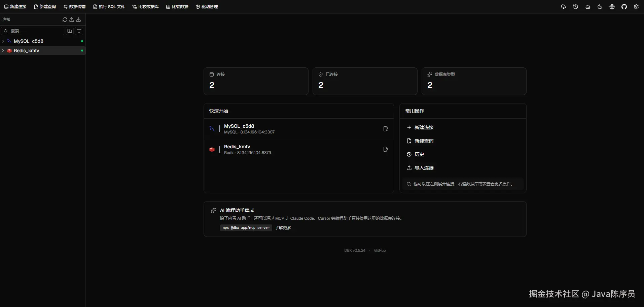Click the 常用操作 panel heading

(415, 111)
